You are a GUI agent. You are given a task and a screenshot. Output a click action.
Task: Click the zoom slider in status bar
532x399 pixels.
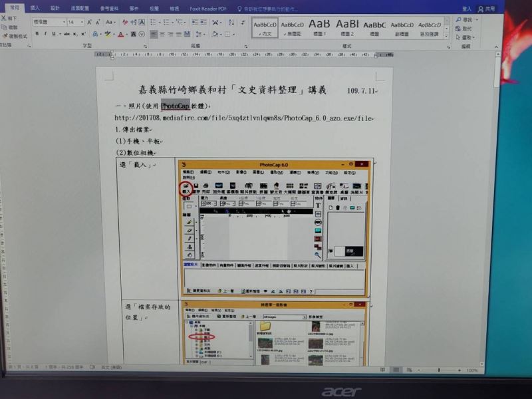[x=439, y=370]
